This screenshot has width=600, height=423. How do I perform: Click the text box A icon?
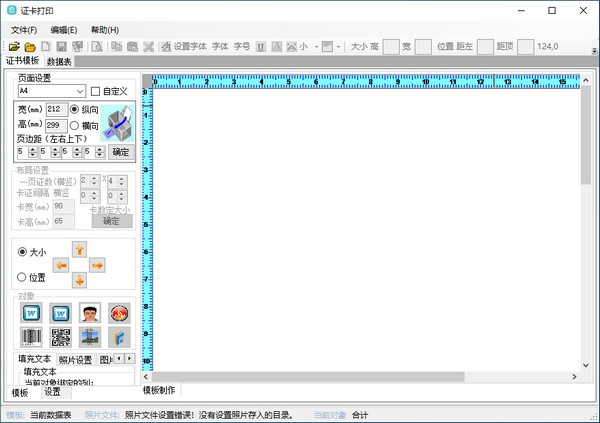pos(277,47)
